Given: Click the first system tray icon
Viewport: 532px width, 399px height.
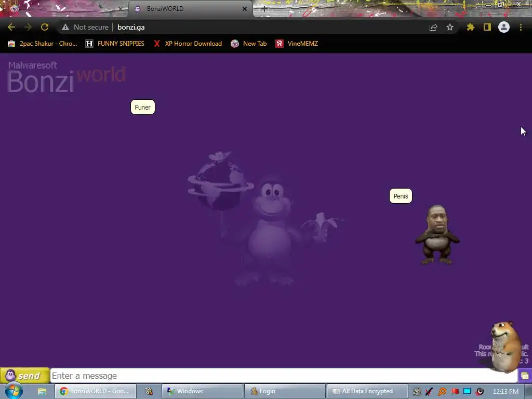Looking at the screenshot, I should [417, 392].
